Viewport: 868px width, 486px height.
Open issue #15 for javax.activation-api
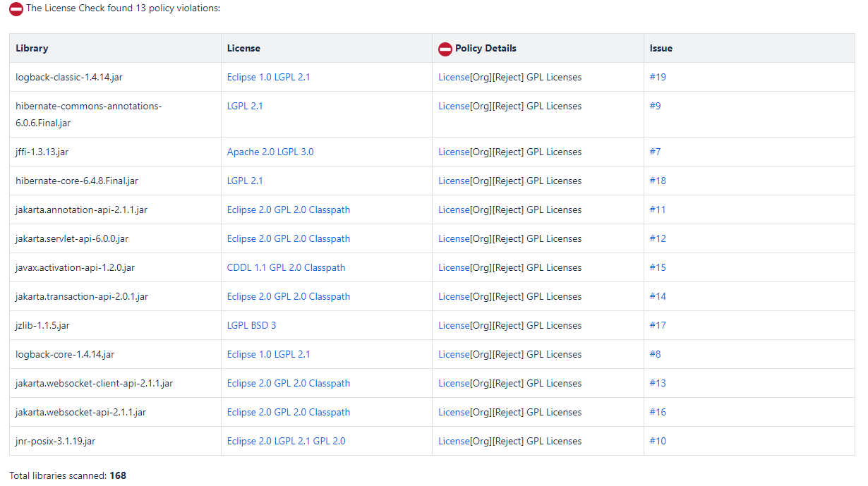pos(657,267)
